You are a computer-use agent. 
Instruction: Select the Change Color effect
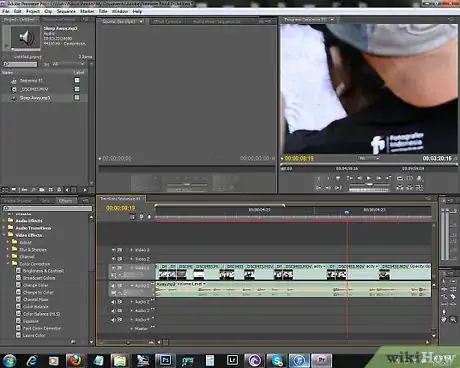(x=35, y=285)
